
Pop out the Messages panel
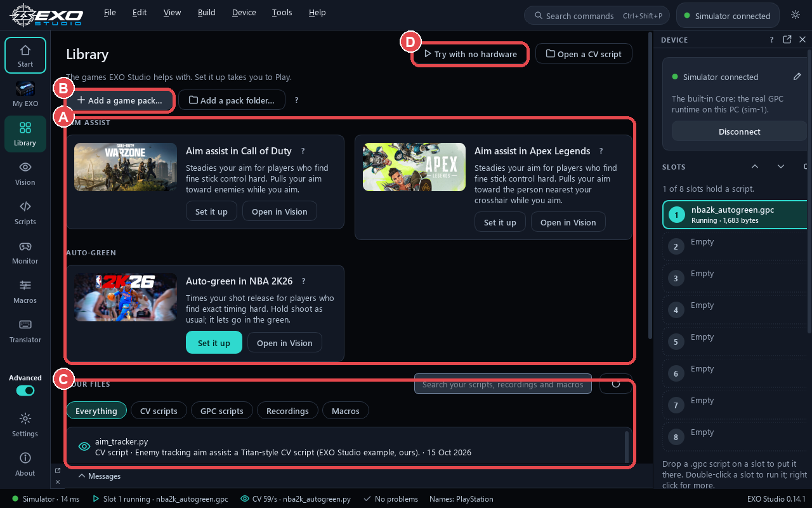click(x=58, y=471)
